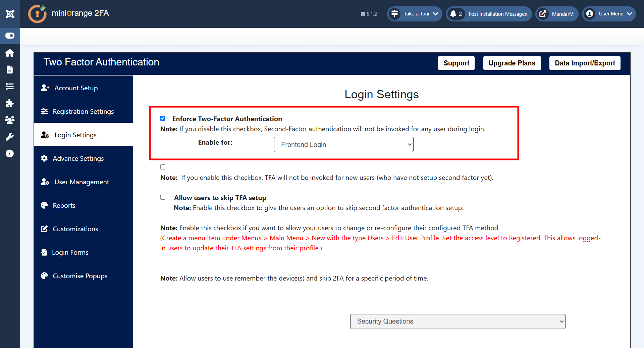This screenshot has width=644, height=348.
Task: Click the notification bell icon
Action: [453, 14]
